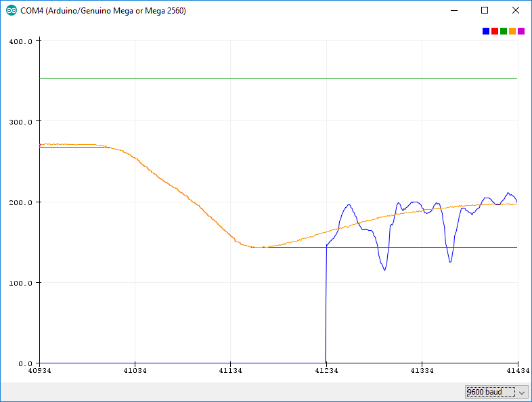
Task: Click the 300.0 y-axis label
Action: click(x=21, y=122)
